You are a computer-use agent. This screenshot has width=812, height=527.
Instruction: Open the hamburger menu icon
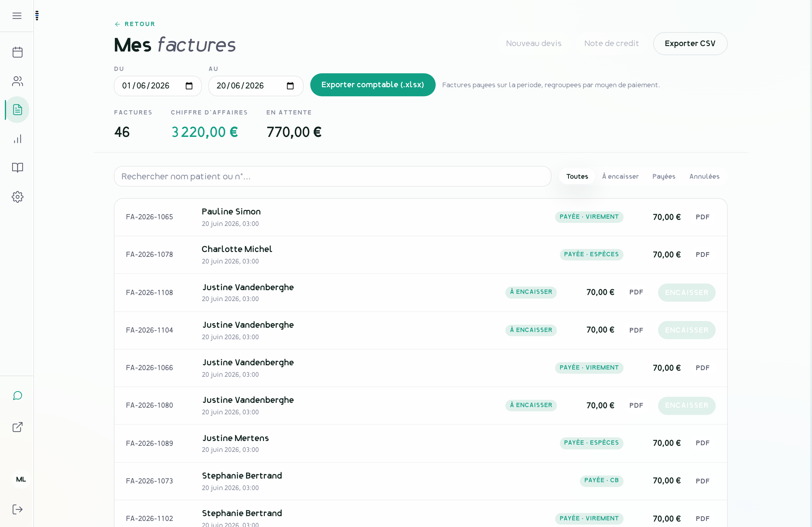click(x=17, y=16)
